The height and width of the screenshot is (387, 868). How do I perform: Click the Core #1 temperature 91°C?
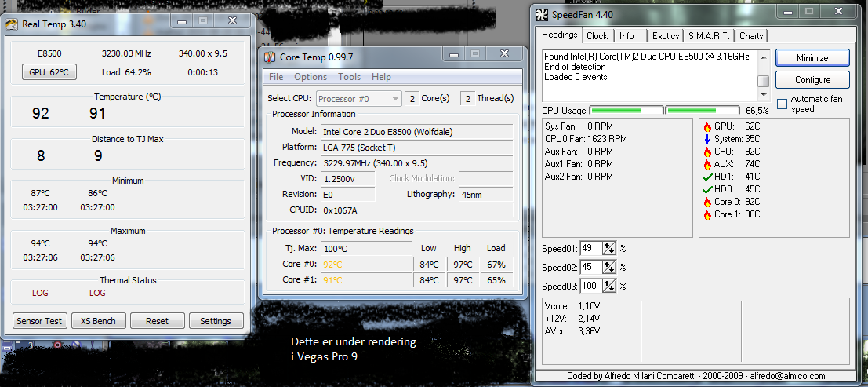pos(366,280)
